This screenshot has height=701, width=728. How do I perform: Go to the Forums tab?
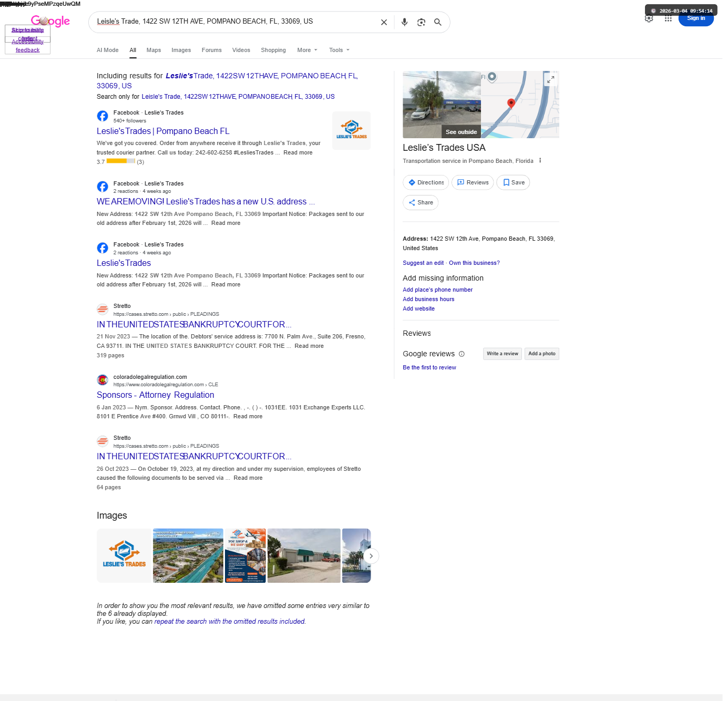click(211, 50)
